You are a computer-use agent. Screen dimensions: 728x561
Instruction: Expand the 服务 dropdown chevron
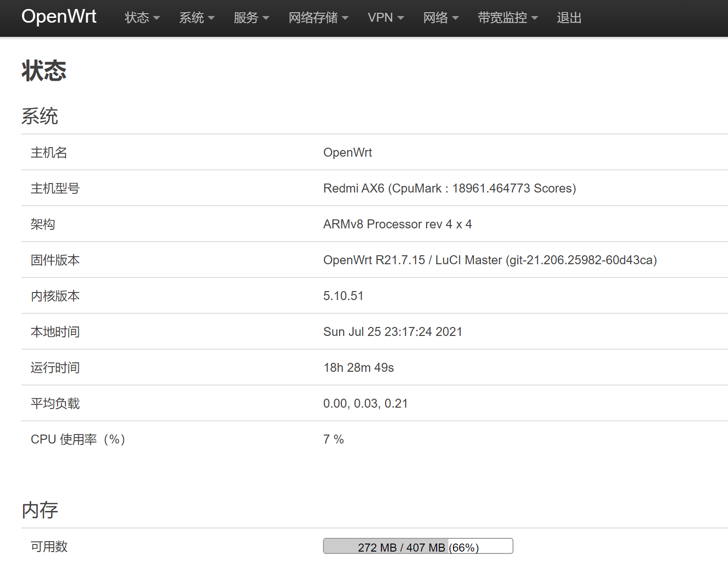[x=266, y=18]
